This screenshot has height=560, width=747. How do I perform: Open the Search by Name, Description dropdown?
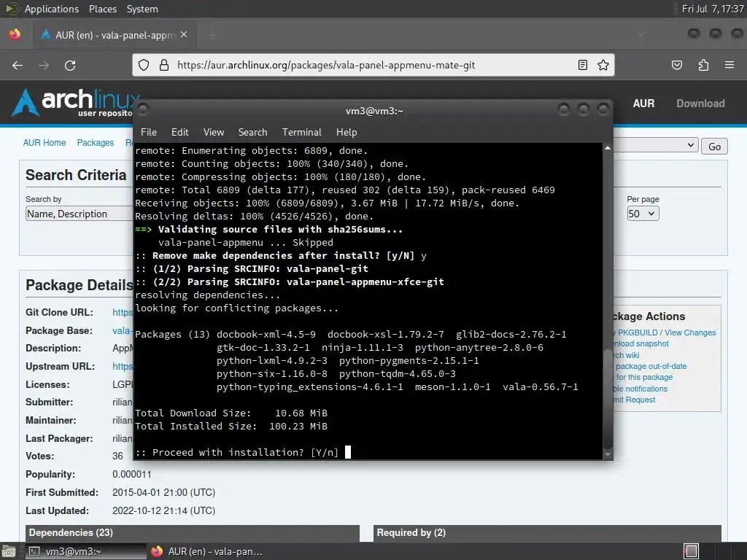point(79,214)
